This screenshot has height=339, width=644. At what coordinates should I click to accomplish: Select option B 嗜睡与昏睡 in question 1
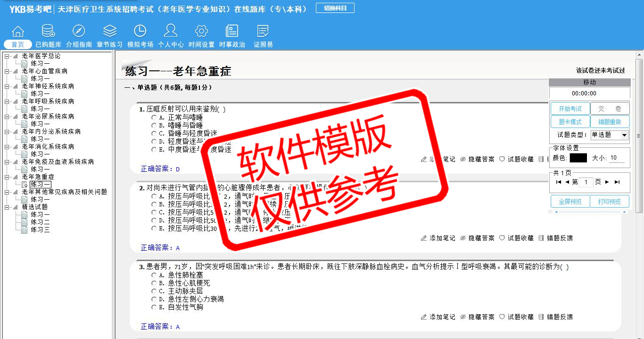pos(154,125)
